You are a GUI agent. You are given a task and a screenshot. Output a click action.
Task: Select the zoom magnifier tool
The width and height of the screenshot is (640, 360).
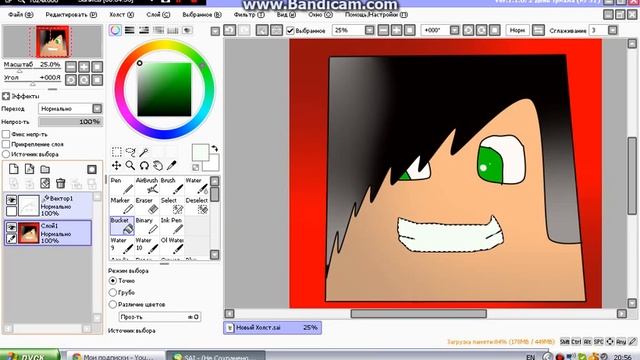(131, 165)
